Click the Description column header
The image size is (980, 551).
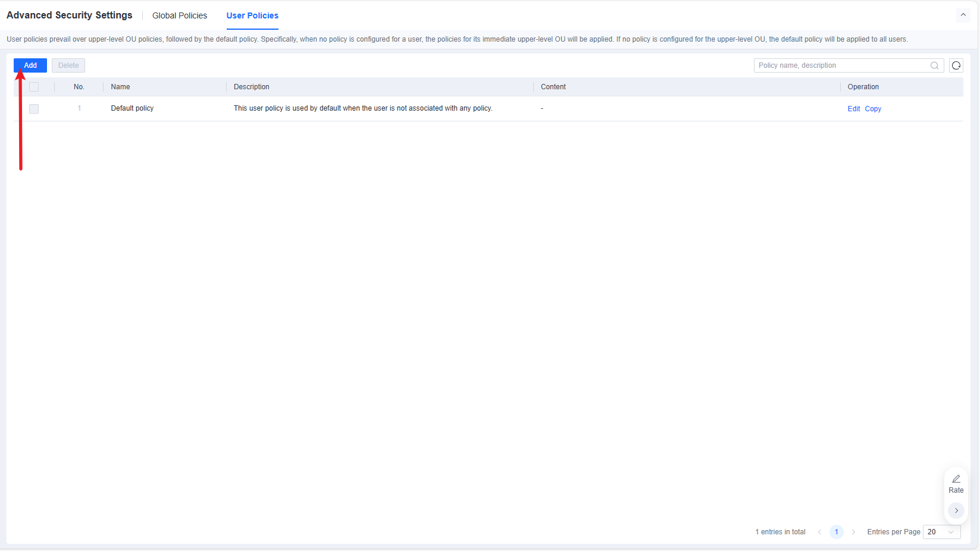pos(252,87)
